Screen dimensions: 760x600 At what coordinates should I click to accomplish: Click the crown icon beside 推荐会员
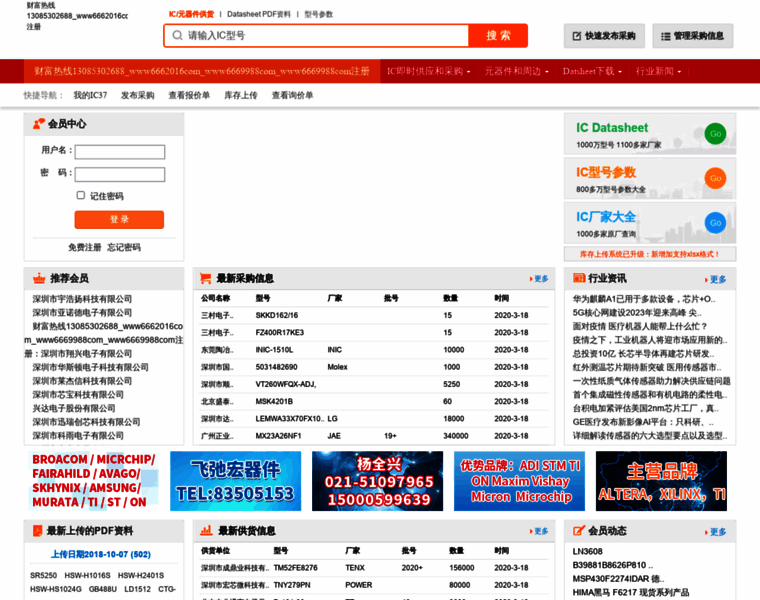(x=39, y=278)
